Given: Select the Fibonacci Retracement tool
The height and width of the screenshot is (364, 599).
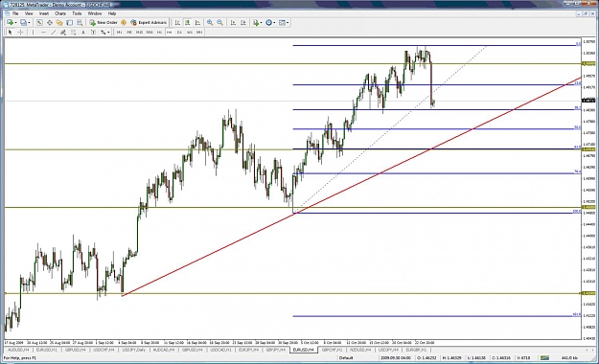Looking at the screenshot, I should [x=73, y=32].
